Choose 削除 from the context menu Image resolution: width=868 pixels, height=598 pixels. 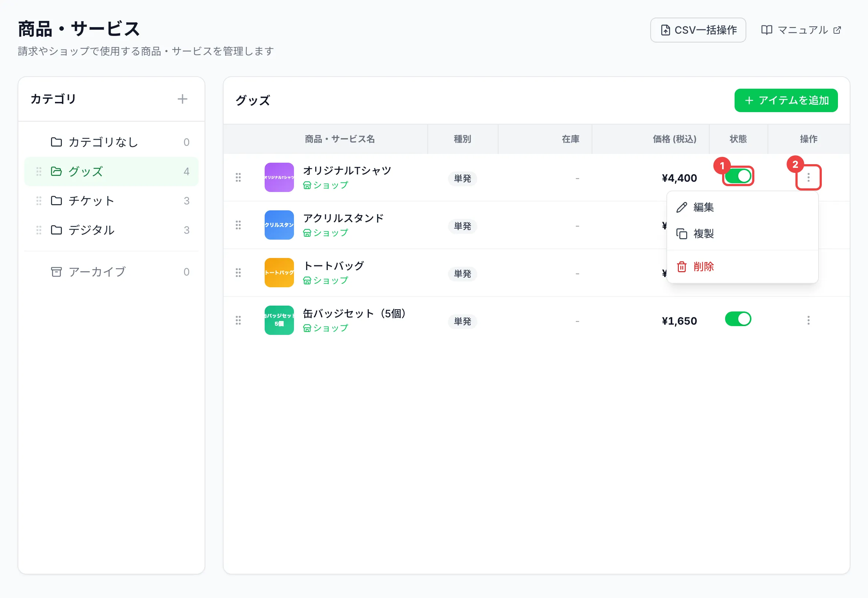pyautogui.click(x=742, y=267)
